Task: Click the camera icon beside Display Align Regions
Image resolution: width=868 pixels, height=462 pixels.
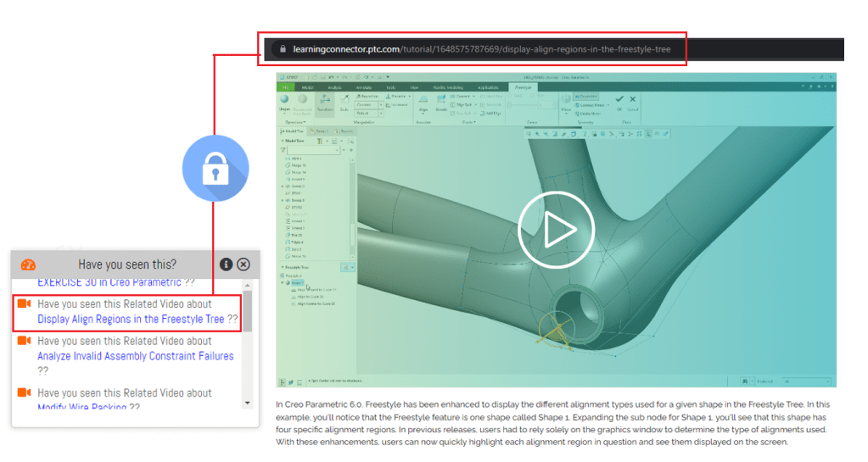Action: click(24, 303)
